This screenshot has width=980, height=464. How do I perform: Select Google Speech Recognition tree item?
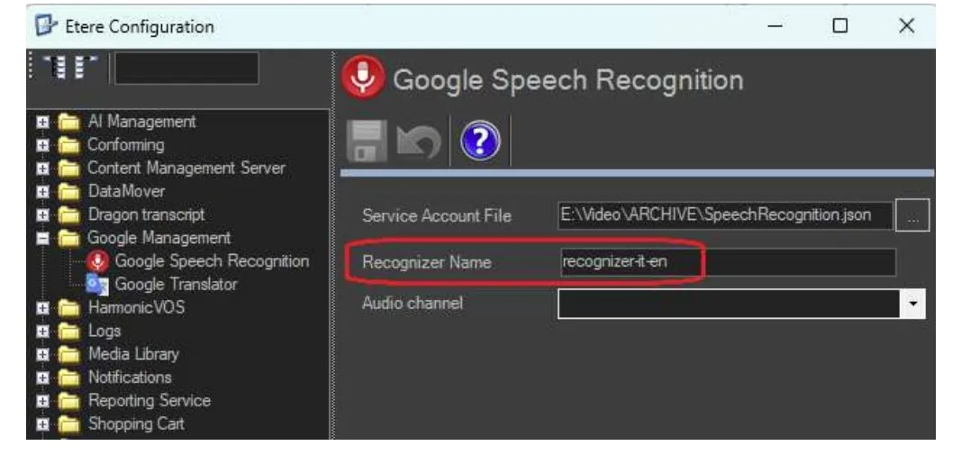tap(211, 261)
